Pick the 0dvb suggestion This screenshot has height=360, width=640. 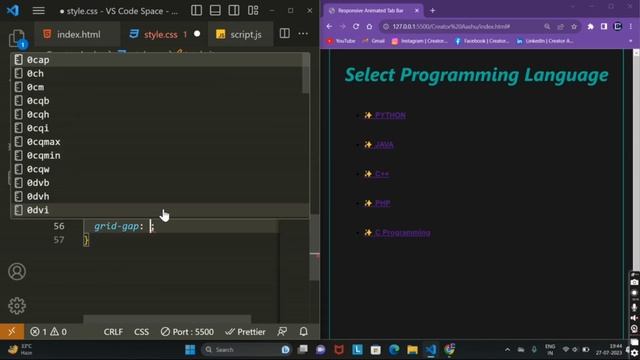[160, 183]
